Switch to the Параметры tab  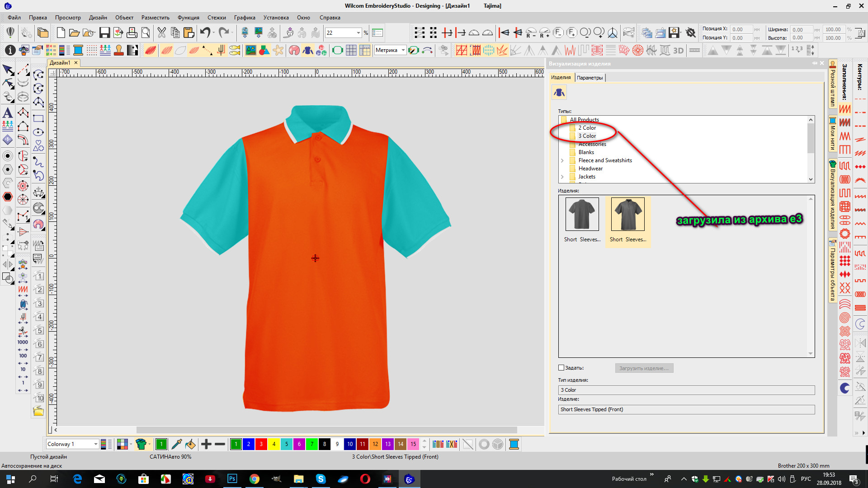590,78
